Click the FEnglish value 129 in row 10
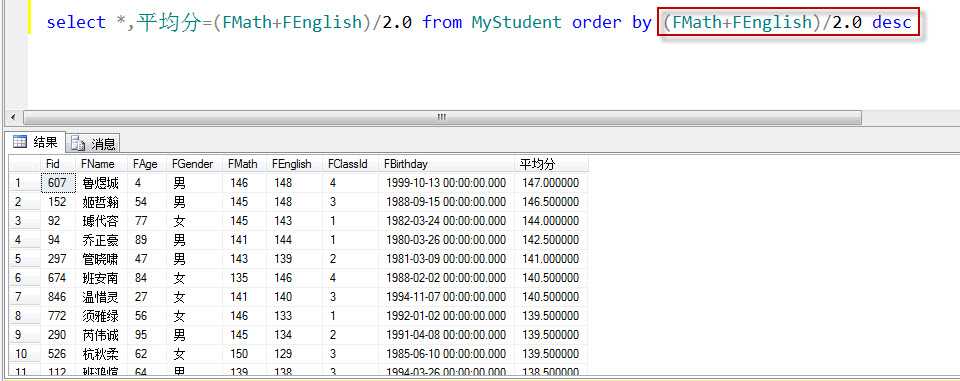This screenshot has width=960, height=381. 294,353
